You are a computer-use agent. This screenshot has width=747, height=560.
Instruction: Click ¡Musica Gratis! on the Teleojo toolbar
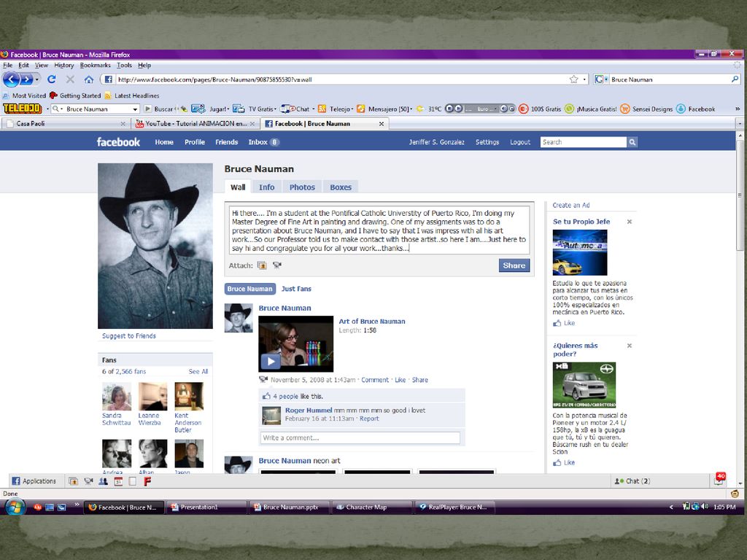591,109
